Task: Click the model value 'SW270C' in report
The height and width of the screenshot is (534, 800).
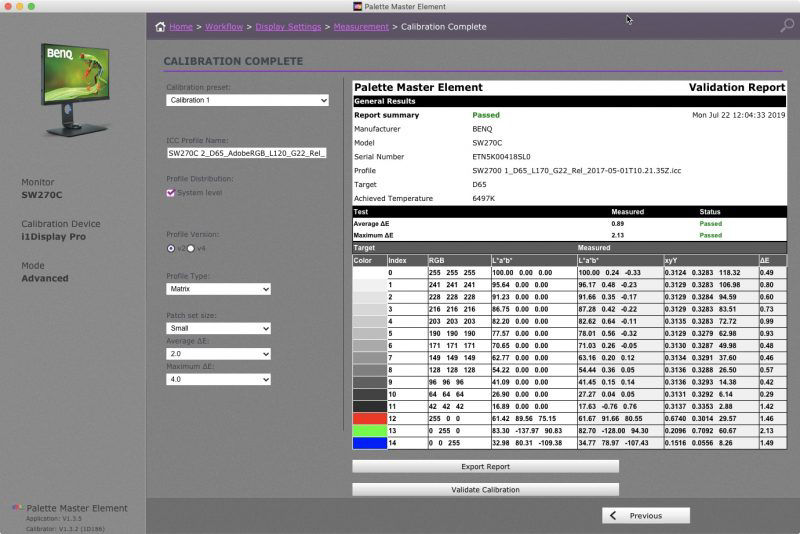Action: tap(487, 143)
